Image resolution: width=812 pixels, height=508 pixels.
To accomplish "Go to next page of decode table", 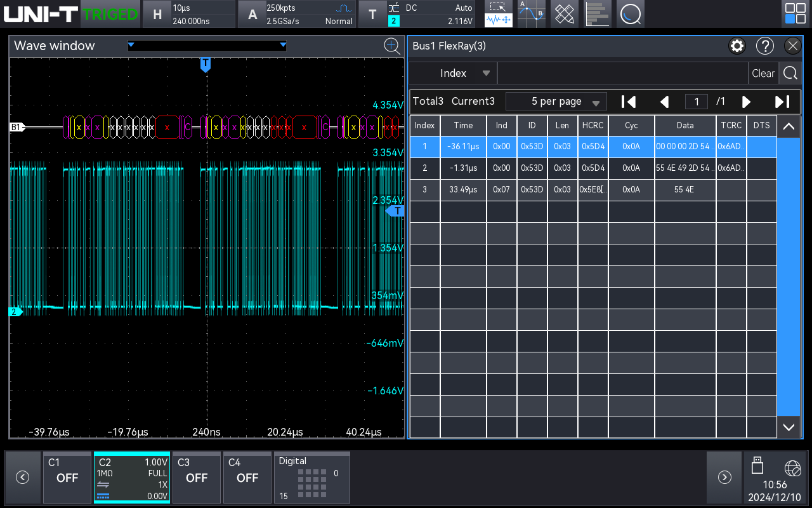I will pos(747,102).
